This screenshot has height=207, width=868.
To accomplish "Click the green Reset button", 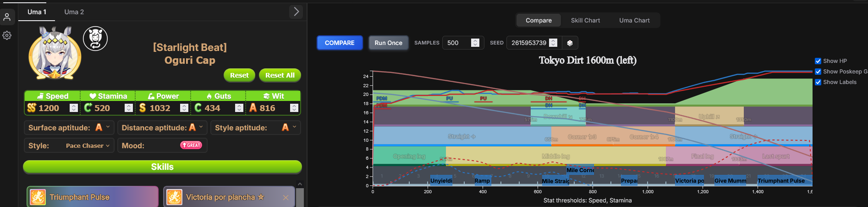I will point(239,75).
